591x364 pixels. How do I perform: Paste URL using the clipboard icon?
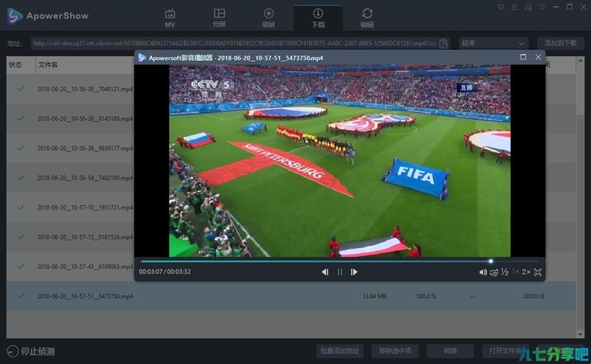point(443,44)
